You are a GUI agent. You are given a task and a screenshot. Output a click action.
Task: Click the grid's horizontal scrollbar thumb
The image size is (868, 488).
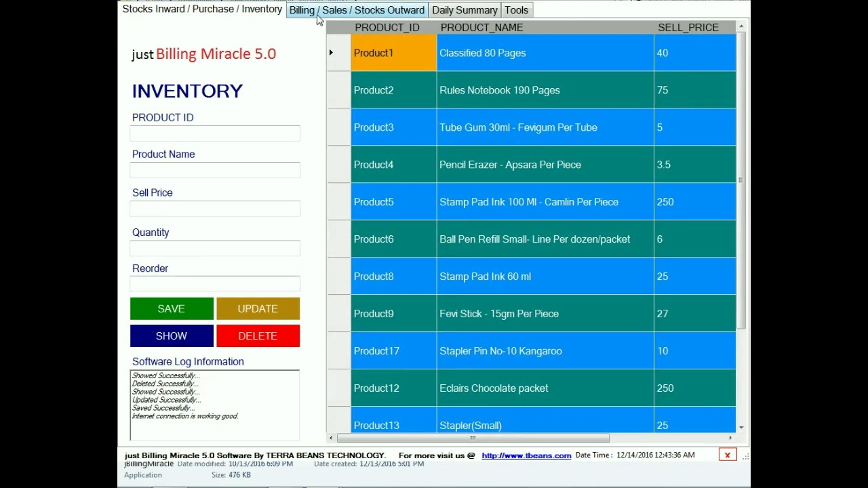(473, 438)
